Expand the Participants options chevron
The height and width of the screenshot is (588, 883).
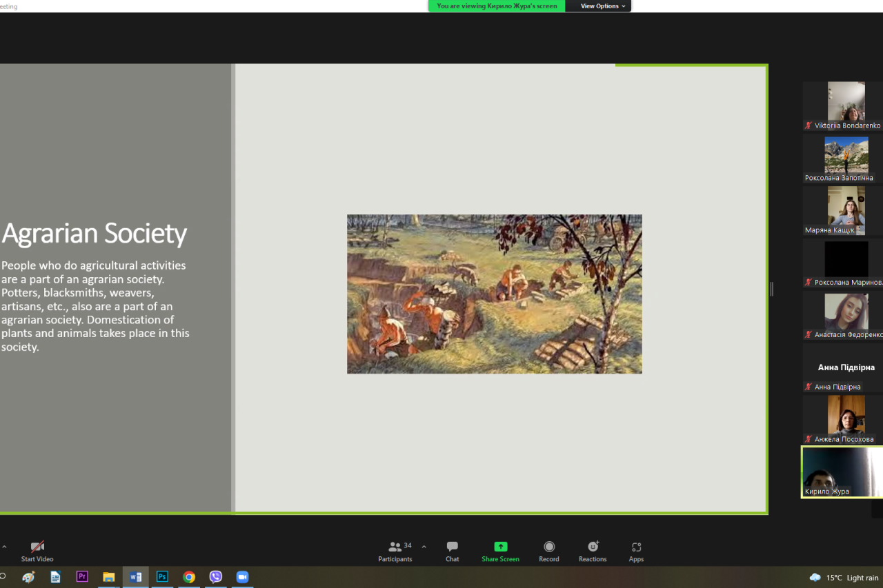pyautogui.click(x=424, y=547)
